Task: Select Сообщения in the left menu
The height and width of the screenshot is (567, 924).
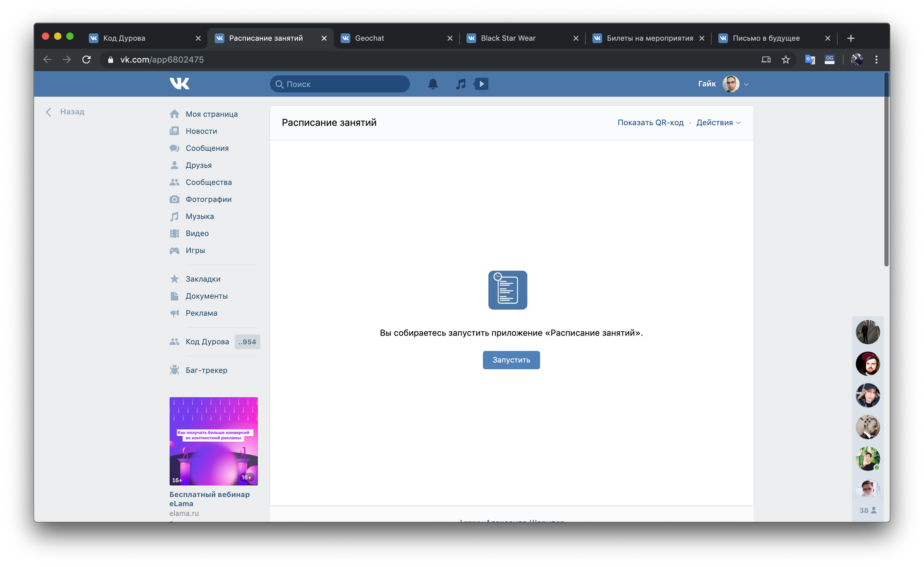Action: pos(207,148)
